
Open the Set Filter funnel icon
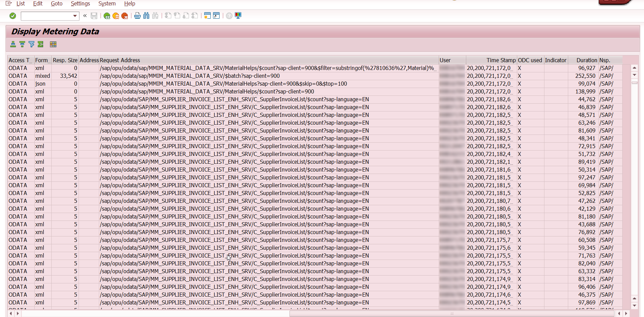(31, 44)
